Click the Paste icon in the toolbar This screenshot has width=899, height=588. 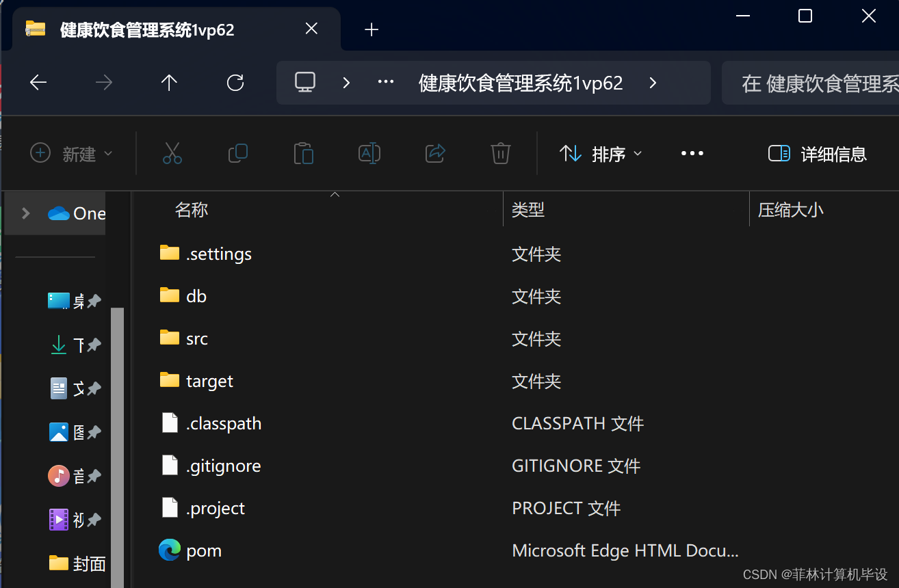(x=303, y=153)
